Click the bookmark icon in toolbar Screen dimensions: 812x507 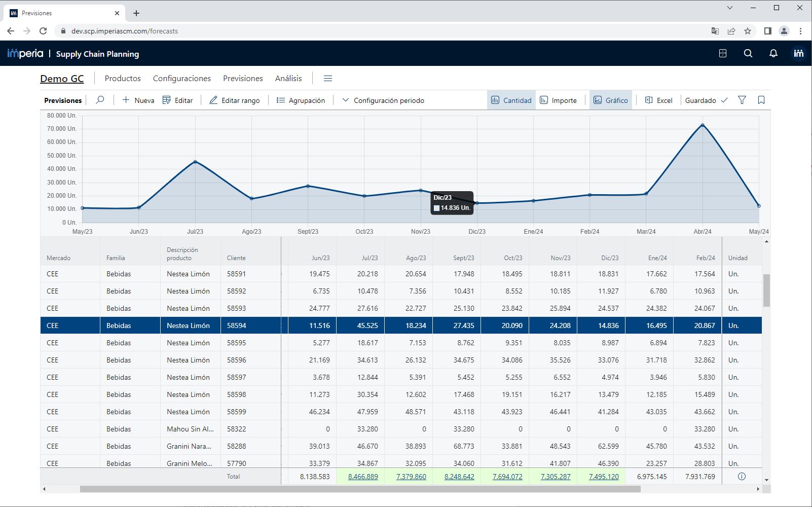[761, 100]
